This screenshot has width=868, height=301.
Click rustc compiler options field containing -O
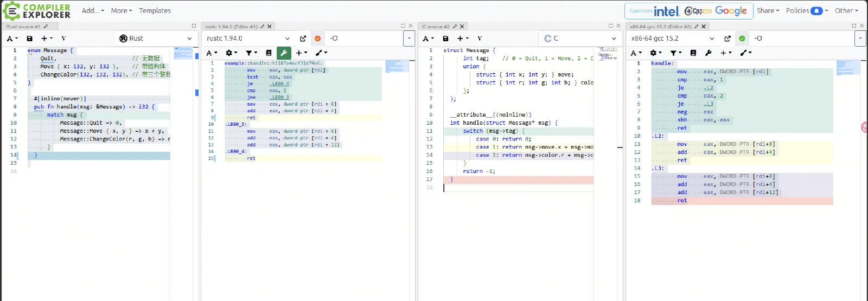pyautogui.click(x=365, y=39)
